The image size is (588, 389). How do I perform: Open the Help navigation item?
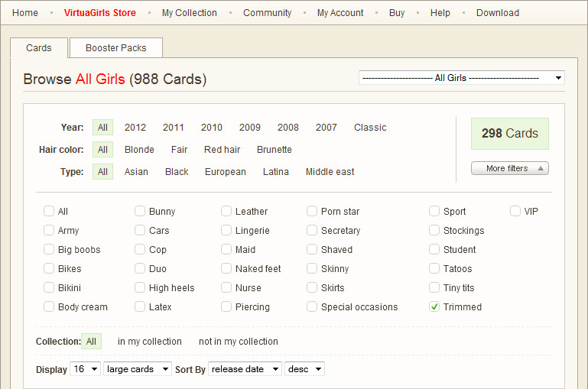[440, 13]
